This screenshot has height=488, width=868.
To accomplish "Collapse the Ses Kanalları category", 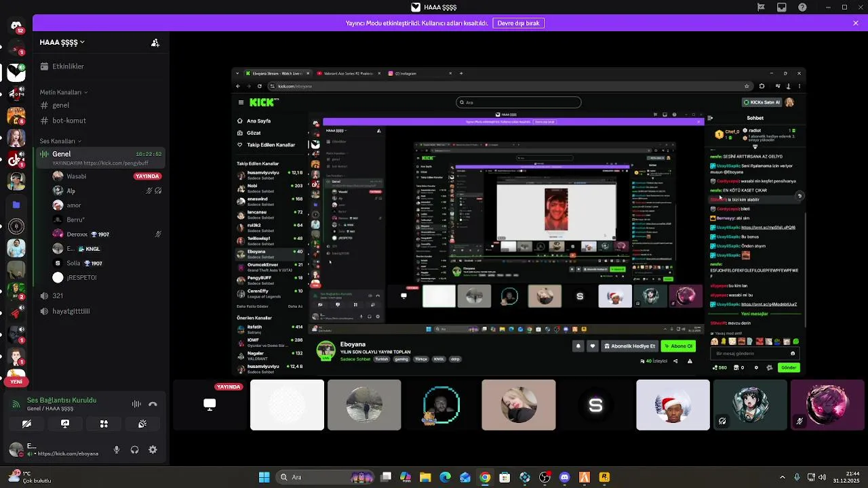I will click(60, 141).
